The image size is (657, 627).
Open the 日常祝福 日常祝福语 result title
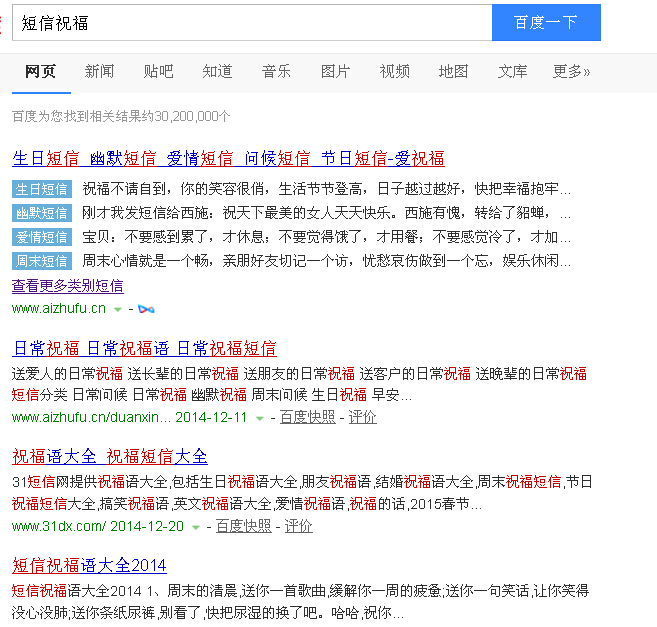click(x=144, y=348)
